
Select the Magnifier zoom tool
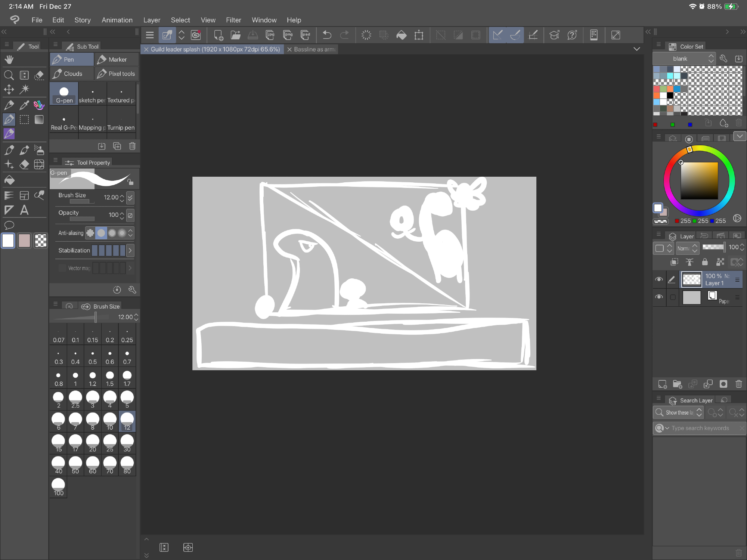click(x=9, y=75)
